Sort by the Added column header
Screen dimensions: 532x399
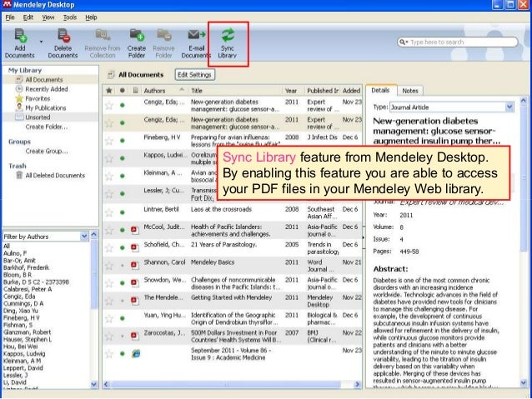coord(351,91)
